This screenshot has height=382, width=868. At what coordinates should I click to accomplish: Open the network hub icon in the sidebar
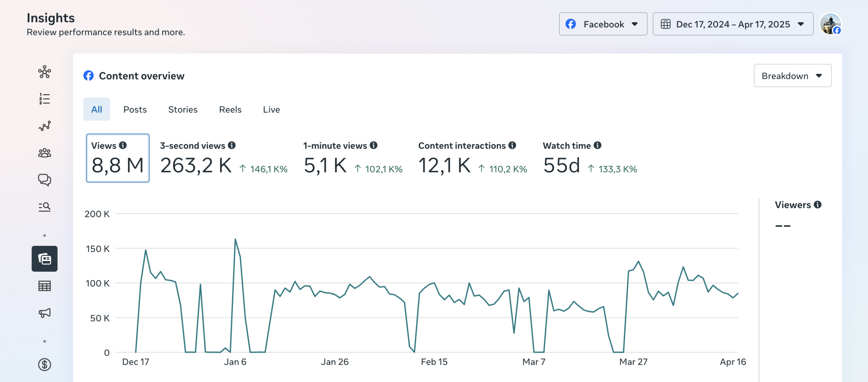coord(44,72)
